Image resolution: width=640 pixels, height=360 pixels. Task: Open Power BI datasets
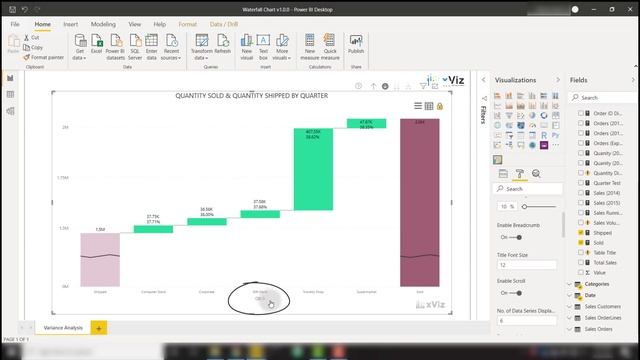point(116,47)
